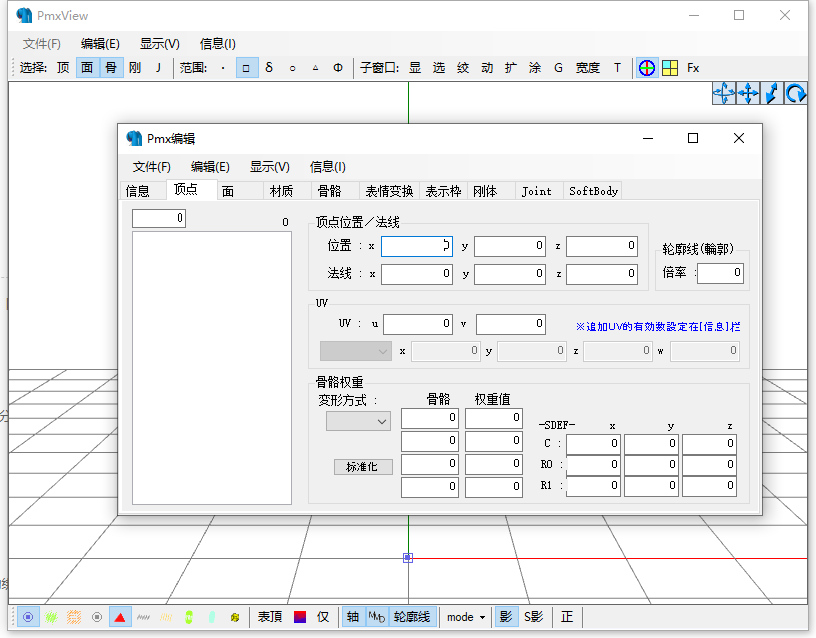The width and height of the screenshot is (816, 638).
Task: Toggle bone selection 骨 in toolbar
Action: (111, 68)
